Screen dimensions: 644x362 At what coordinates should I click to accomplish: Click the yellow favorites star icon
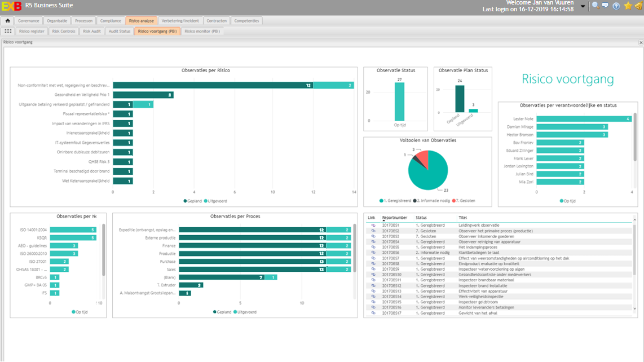[x=628, y=5]
